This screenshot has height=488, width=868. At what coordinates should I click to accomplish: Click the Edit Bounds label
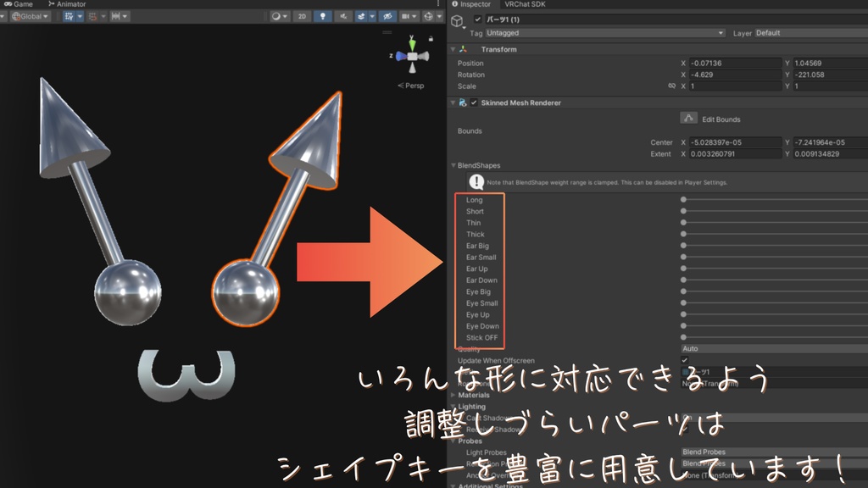[721, 119]
